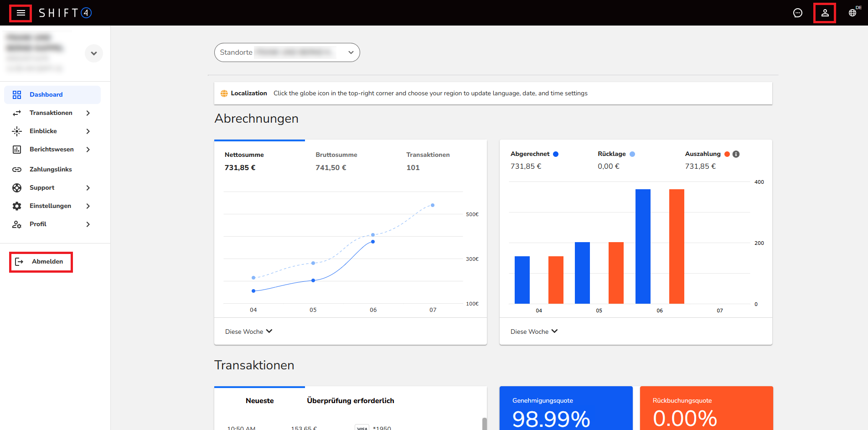Click the Zahlungslinks link icon
868x430 pixels.
pyautogui.click(x=17, y=170)
